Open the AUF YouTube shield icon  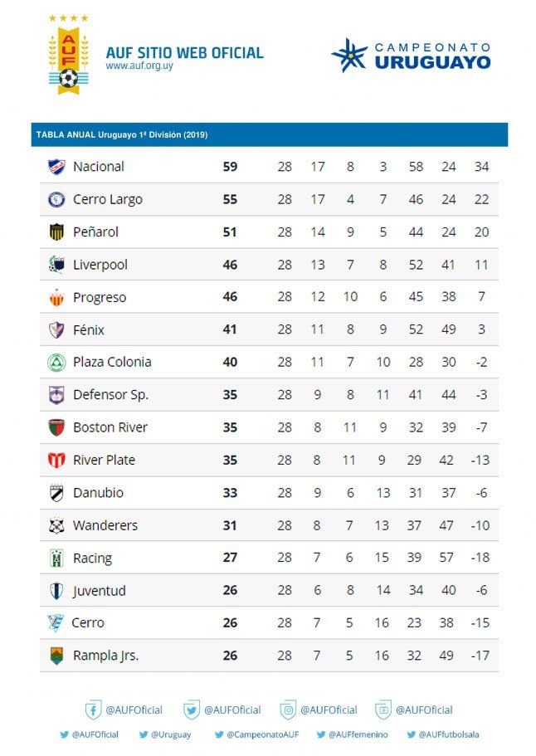[383, 710]
